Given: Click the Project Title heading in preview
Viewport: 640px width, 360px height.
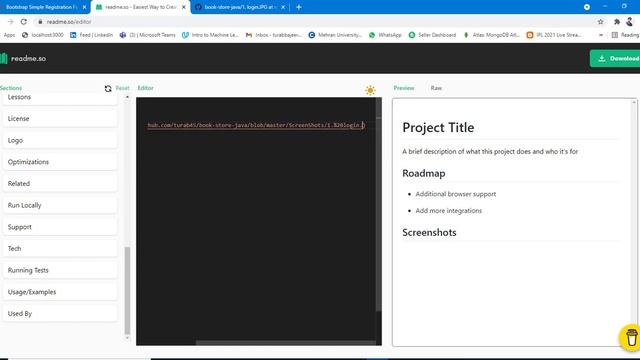Looking at the screenshot, I should coord(438,127).
